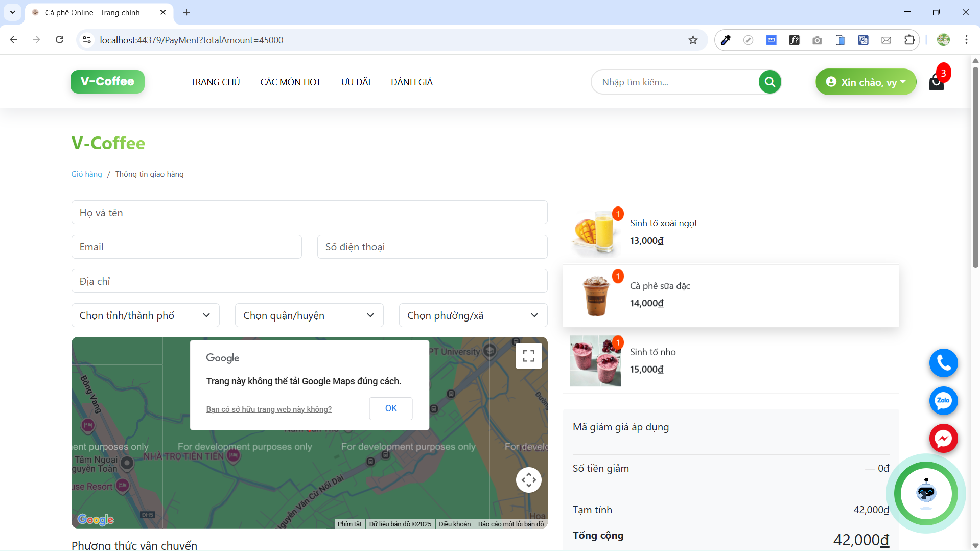Click the 'Giỏ hàng' breadcrumb link
980x551 pixels.
86,174
